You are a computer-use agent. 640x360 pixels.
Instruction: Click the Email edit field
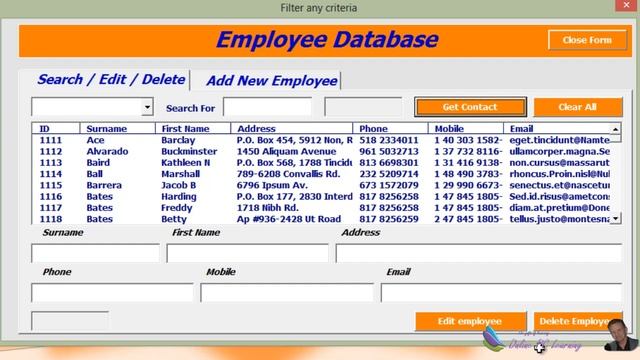tap(502, 293)
